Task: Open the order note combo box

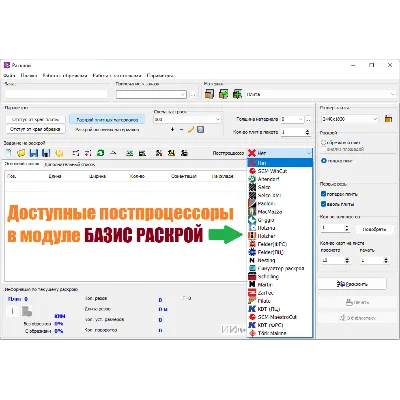Action: 151,95
